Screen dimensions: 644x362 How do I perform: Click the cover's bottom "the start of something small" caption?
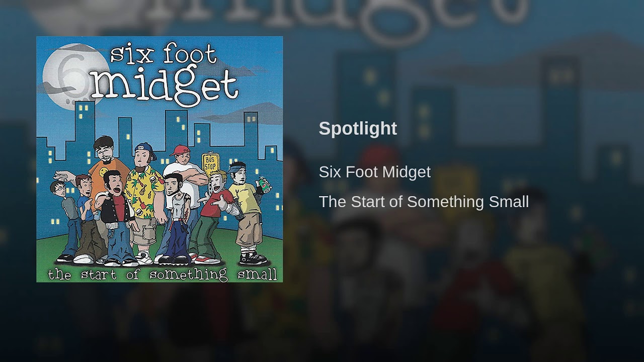point(162,275)
